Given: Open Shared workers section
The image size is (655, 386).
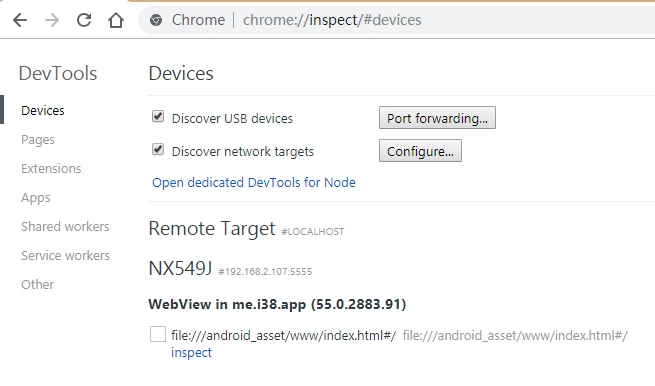Looking at the screenshot, I should (x=65, y=226).
